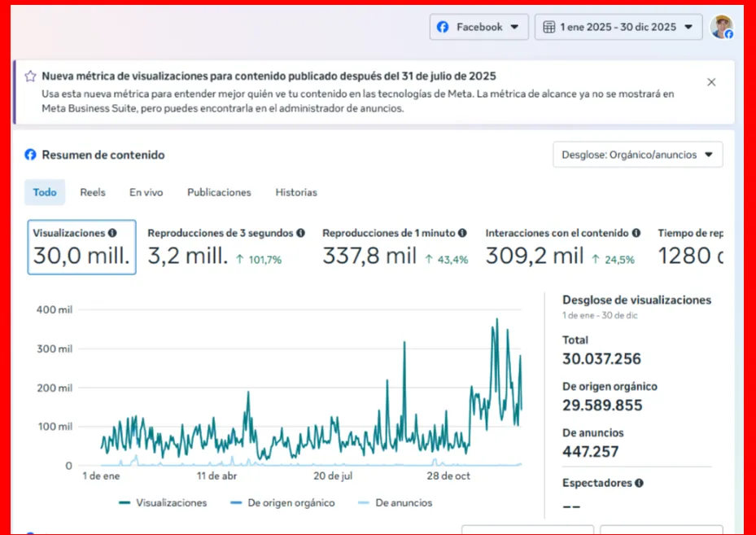Open the date range 1 ene 2025 dropdown

click(618, 27)
